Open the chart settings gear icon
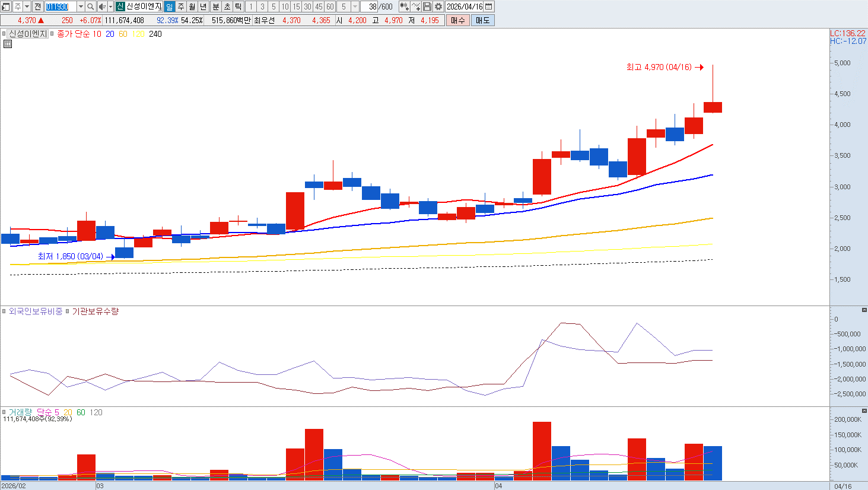Viewport: 868px width, 490px height. 438,7
